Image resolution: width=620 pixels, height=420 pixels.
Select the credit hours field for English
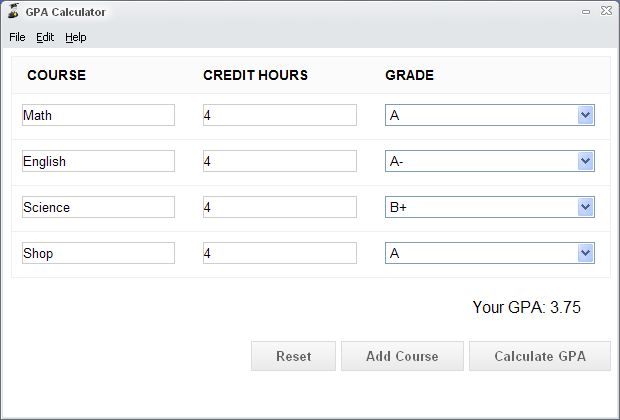coord(279,161)
